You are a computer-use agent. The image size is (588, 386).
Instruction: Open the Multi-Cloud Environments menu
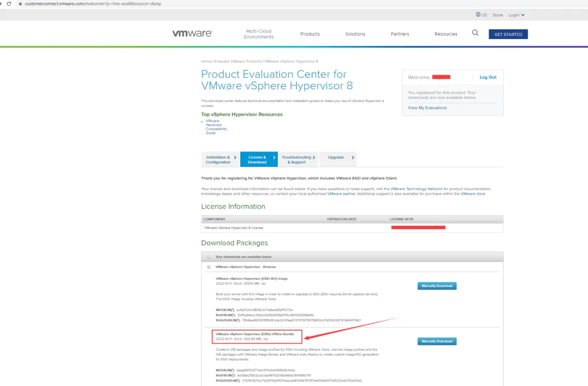259,34
